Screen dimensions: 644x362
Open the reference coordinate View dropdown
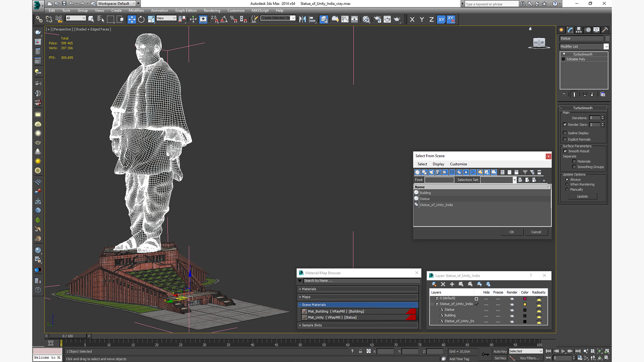pyautogui.click(x=166, y=18)
